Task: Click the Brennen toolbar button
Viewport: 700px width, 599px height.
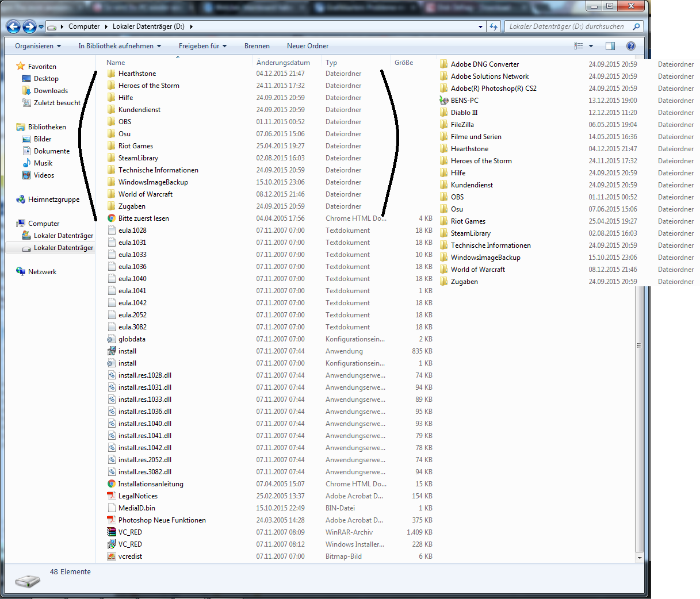Action: [257, 46]
